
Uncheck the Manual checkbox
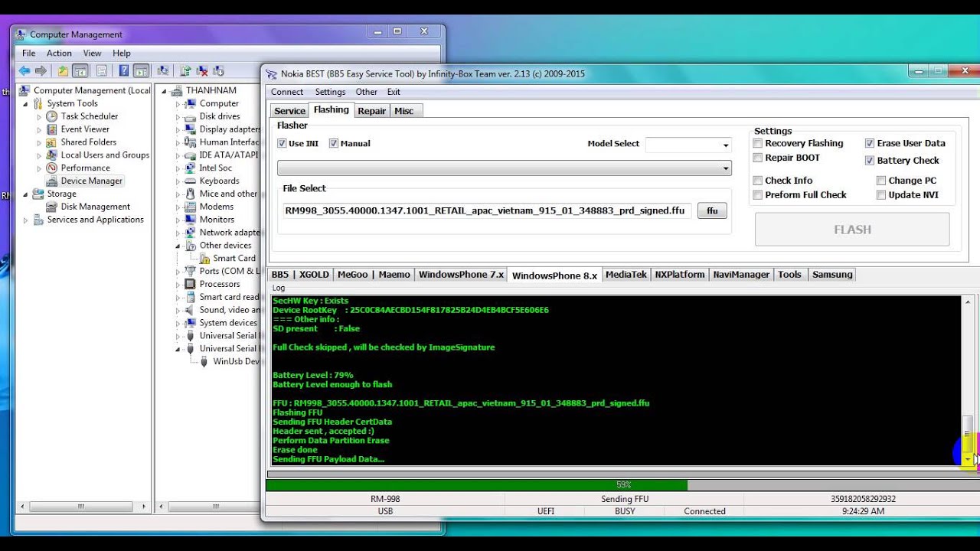tap(334, 143)
